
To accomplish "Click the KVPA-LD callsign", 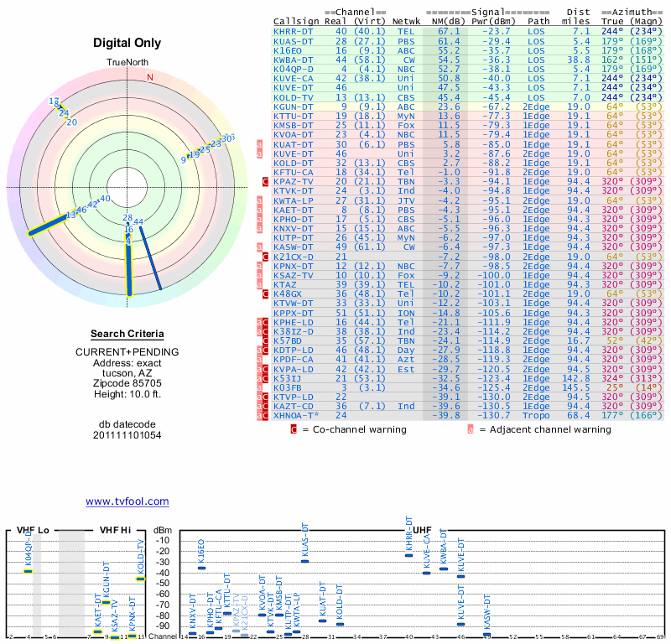I will coord(293,369).
